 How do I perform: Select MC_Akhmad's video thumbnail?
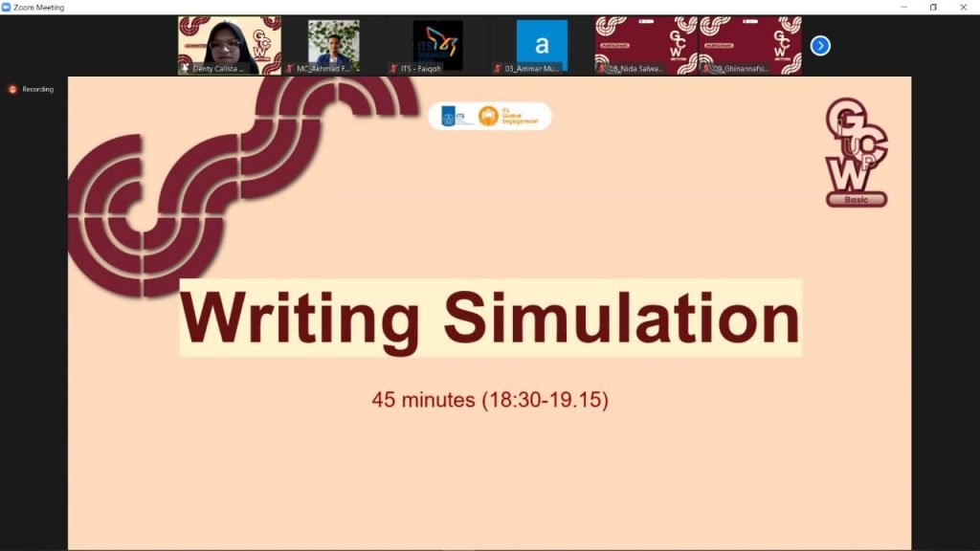pos(333,42)
